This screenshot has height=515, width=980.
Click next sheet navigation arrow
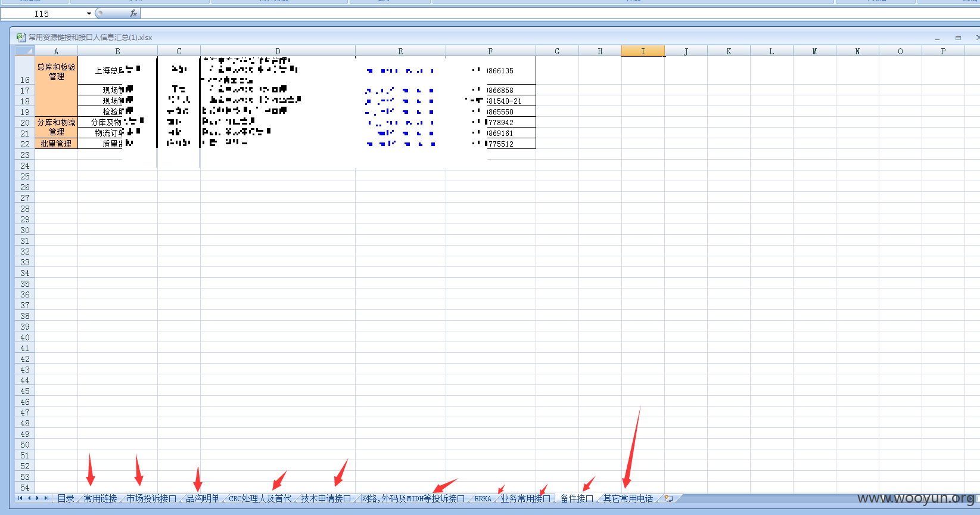[x=37, y=498]
